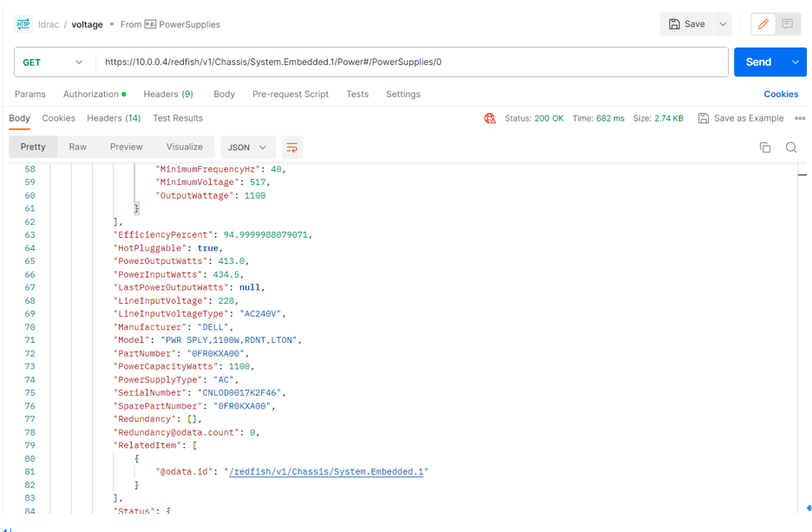
Task: Search the response with the magnifier icon
Action: (x=791, y=148)
